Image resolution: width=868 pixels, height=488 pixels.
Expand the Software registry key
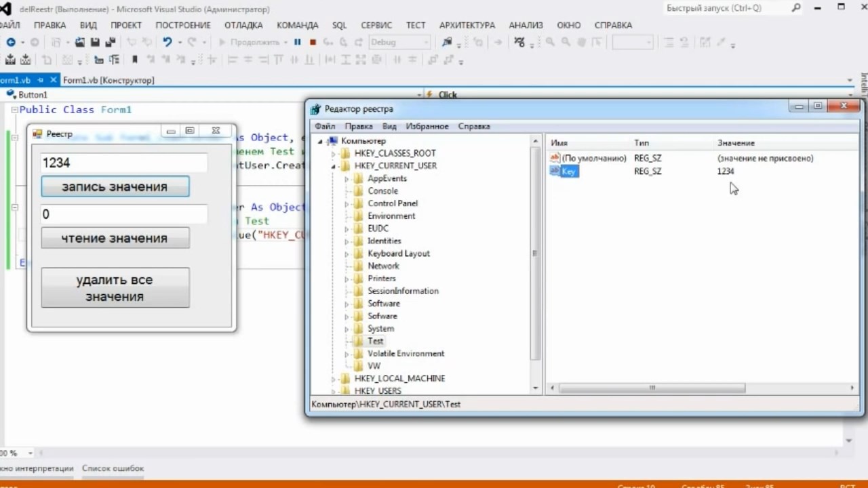click(x=347, y=304)
